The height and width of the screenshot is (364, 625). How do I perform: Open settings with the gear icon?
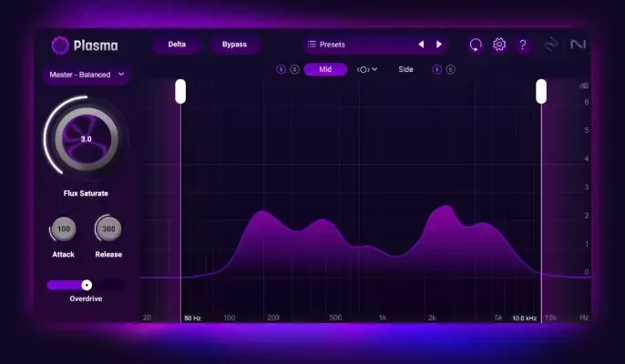click(499, 45)
